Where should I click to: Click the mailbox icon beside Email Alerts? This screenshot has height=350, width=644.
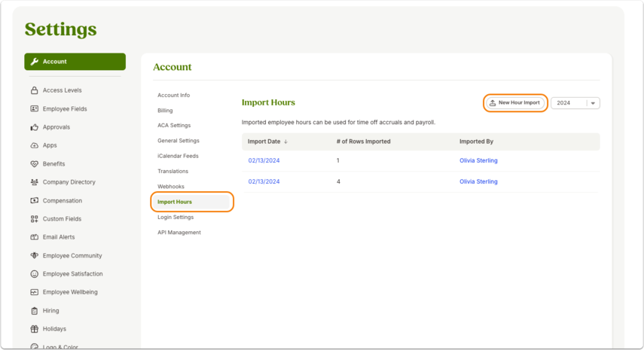(x=35, y=237)
